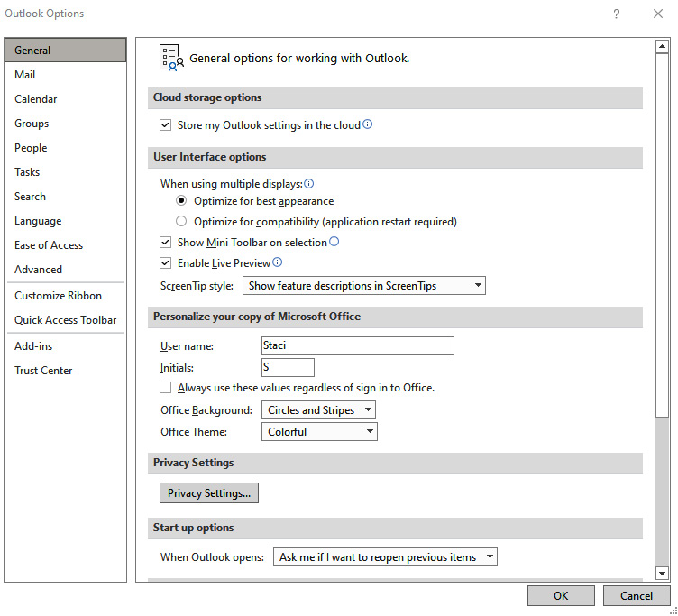This screenshot has height=616, width=678.
Task: Toggle Store my Outlook settings in the cloud
Action: tap(165, 125)
